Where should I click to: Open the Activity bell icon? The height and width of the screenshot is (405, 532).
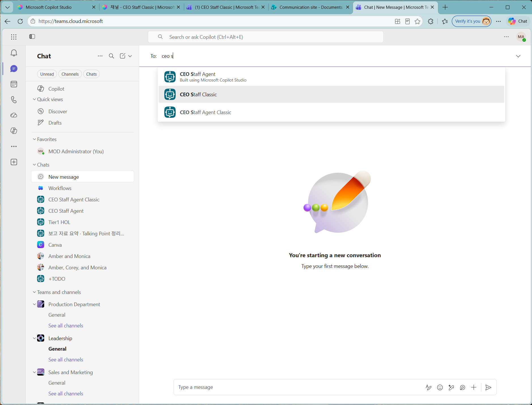14,53
